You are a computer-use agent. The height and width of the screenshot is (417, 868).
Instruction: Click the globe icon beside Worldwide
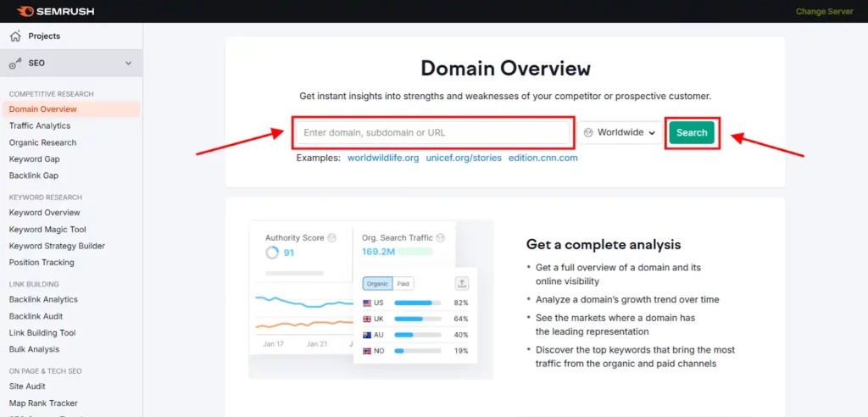tap(588, 132)
